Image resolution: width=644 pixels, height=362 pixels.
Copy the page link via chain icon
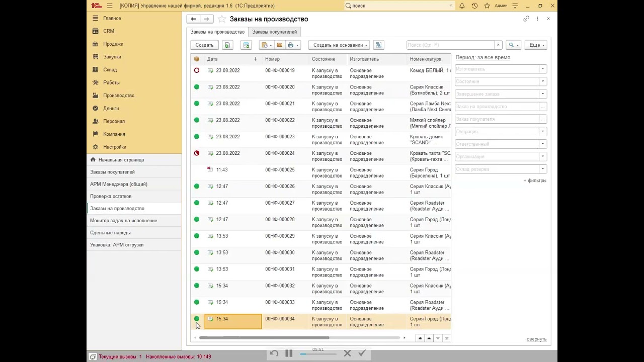(x=526, y=19)
